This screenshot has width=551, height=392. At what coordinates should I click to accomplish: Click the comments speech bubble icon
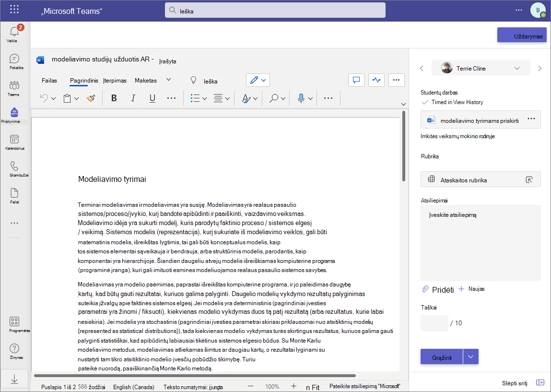tap(356, 80)
